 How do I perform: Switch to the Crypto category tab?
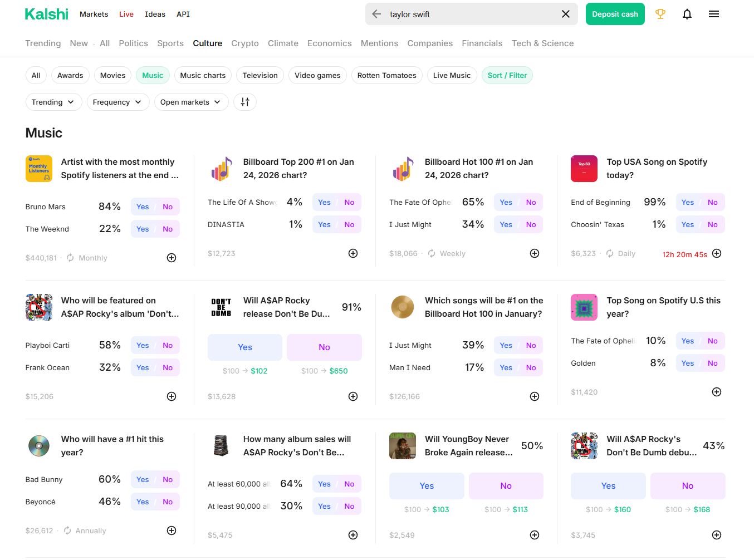click(244, 43)
